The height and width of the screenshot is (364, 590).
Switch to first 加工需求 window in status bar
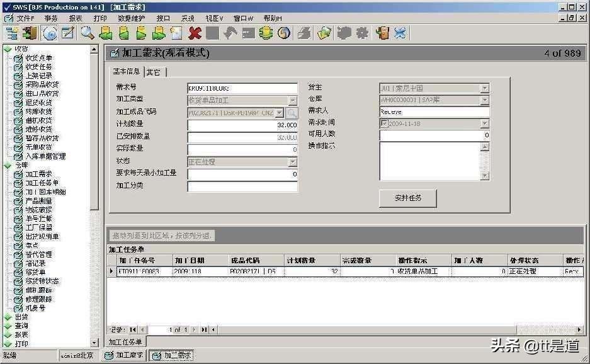click(124, 355)
